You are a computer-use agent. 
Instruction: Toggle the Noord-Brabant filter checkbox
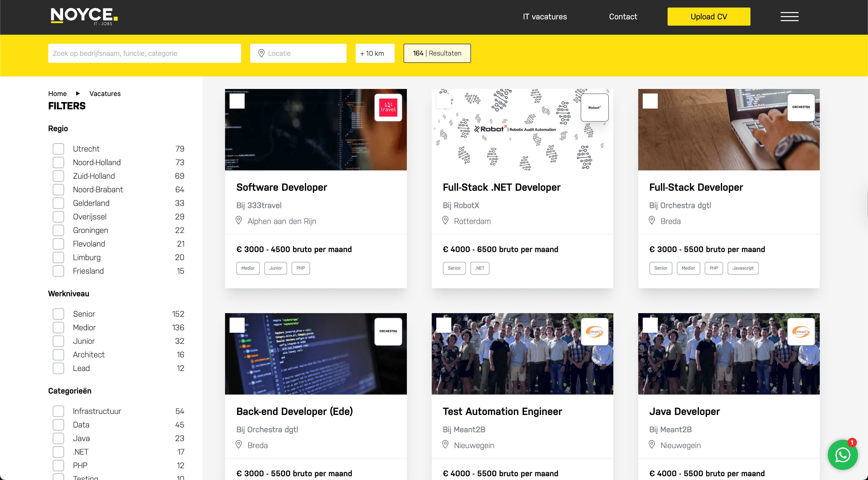click(x=58, y=189)
